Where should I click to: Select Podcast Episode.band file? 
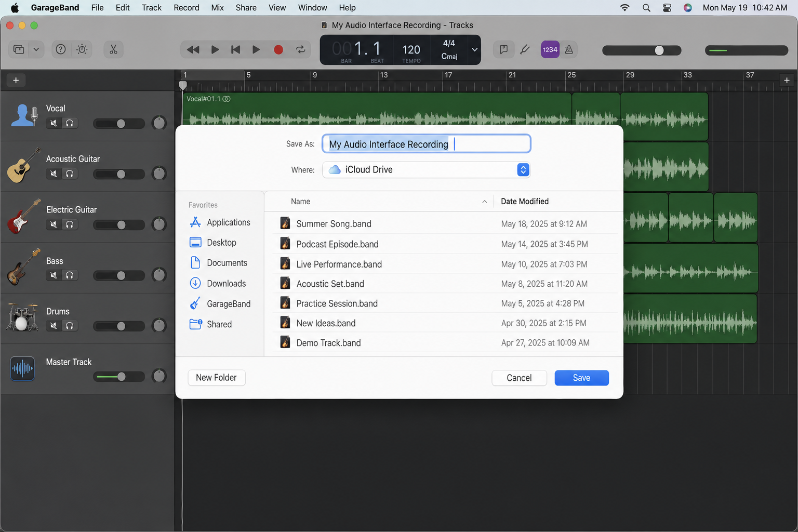pyautogui.click(x=445, y=244)
